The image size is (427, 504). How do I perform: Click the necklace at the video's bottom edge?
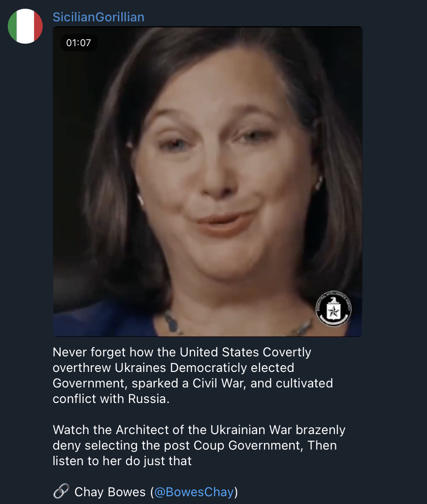coord(174,323)
